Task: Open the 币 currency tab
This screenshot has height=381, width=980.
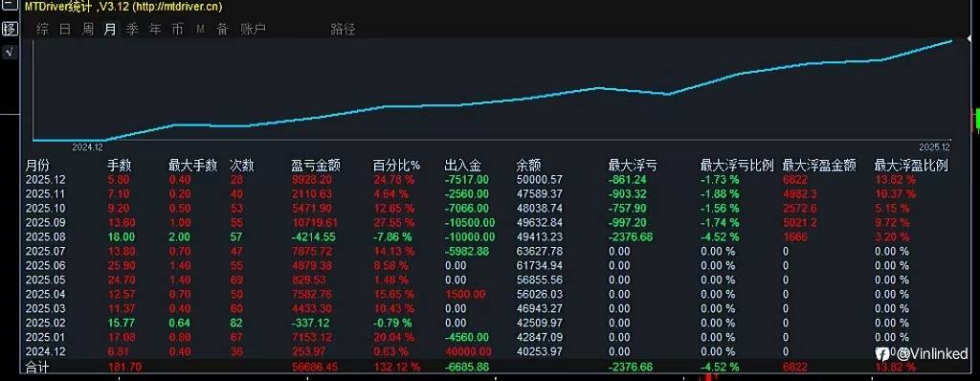Action: 177,30
